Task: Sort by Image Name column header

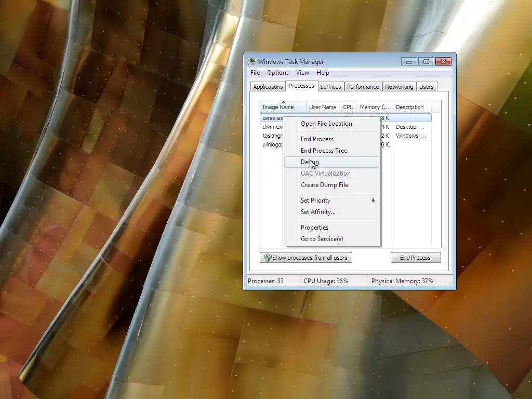Action: [283, 107]
